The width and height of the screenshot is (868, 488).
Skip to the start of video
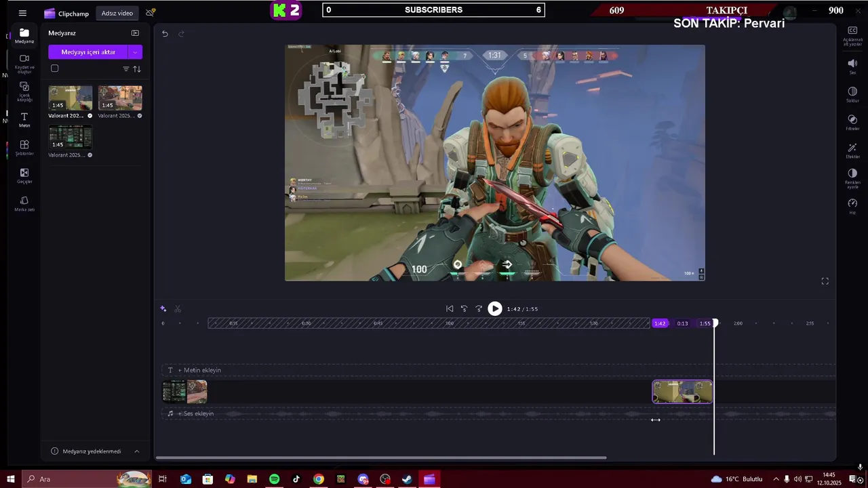450,308
